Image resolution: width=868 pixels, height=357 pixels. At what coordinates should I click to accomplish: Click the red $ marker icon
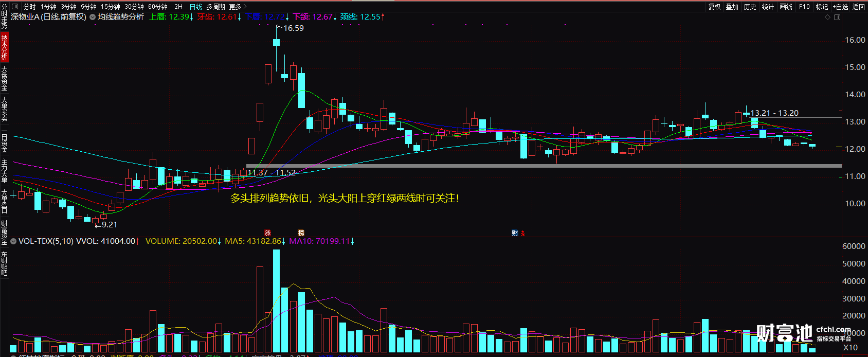pos(523,233)
